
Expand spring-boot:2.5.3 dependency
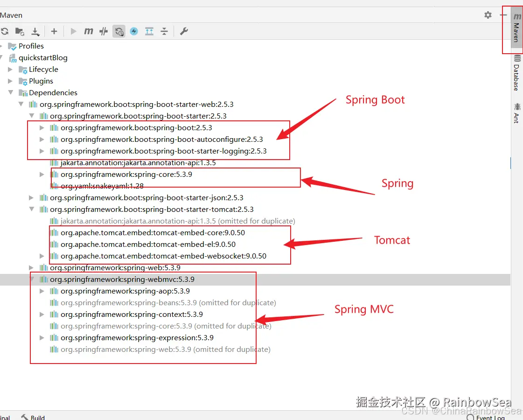pyautogui.click(x=42, y=128)
